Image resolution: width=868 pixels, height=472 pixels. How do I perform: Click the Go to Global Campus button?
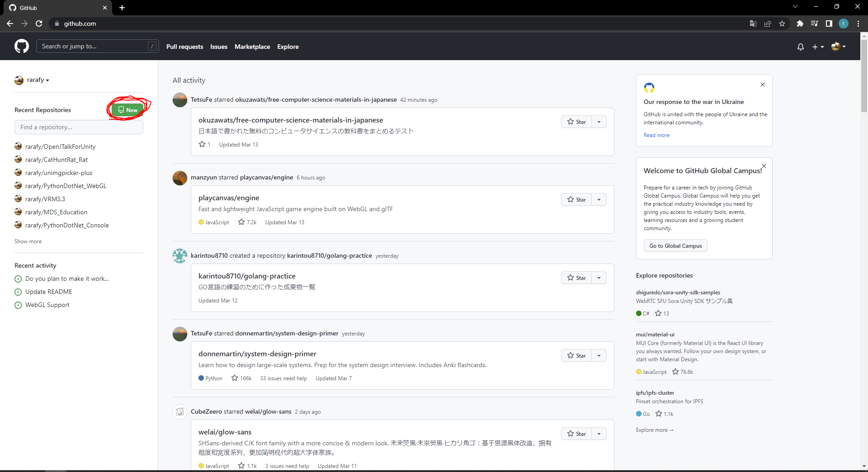(675, 245)
